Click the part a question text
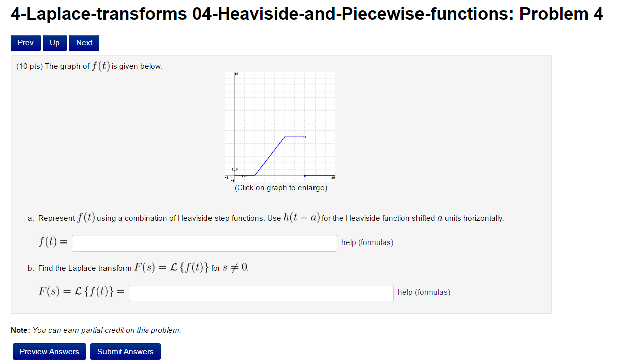 coord(266,218)
